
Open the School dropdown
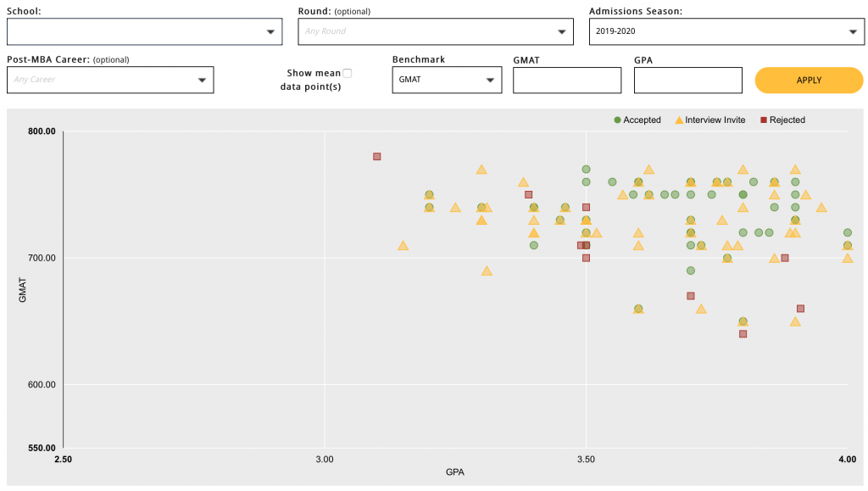point(144,31)
